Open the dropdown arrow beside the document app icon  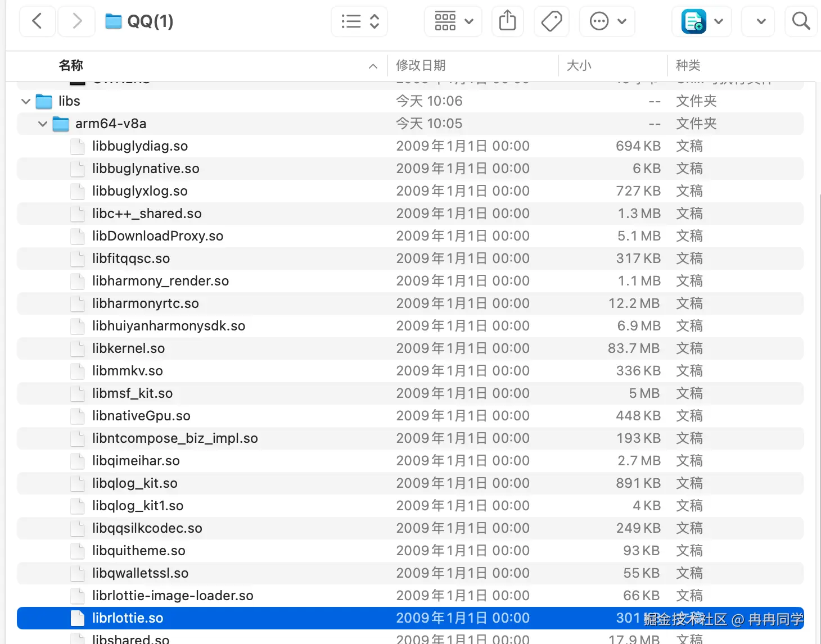point(719,21)
